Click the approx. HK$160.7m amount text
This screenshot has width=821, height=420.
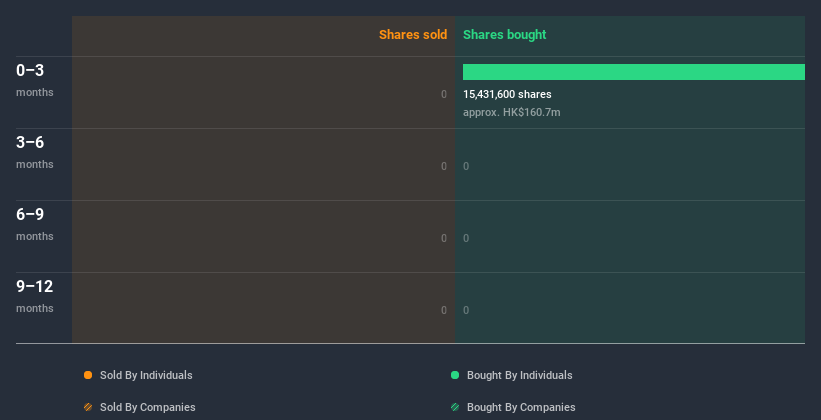pyautogui.click(x=511, y=112)
